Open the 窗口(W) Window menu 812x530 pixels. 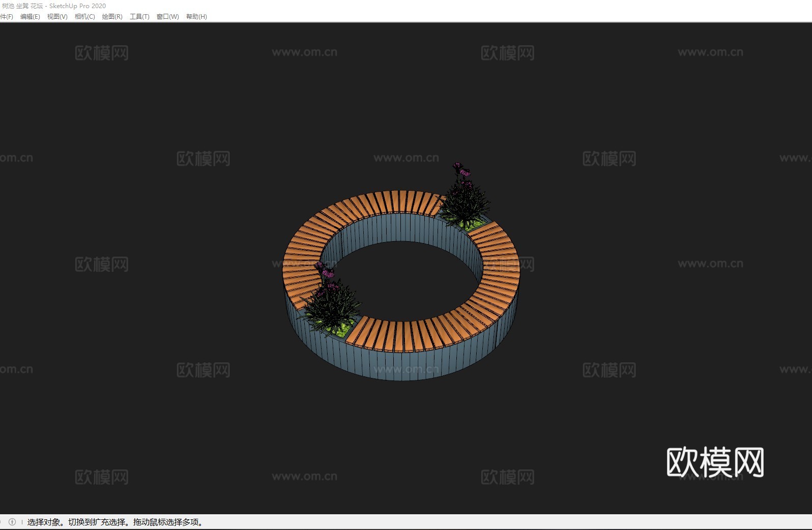point(168,17)
